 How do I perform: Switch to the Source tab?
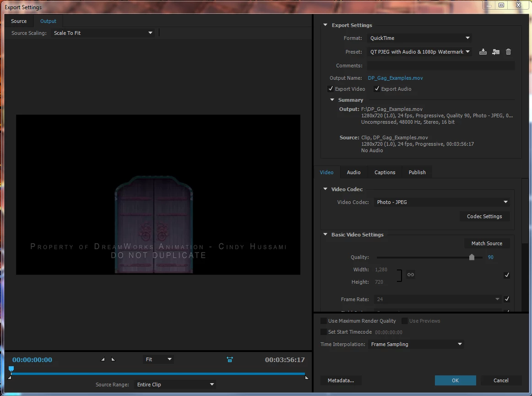(x=19, y=21)
